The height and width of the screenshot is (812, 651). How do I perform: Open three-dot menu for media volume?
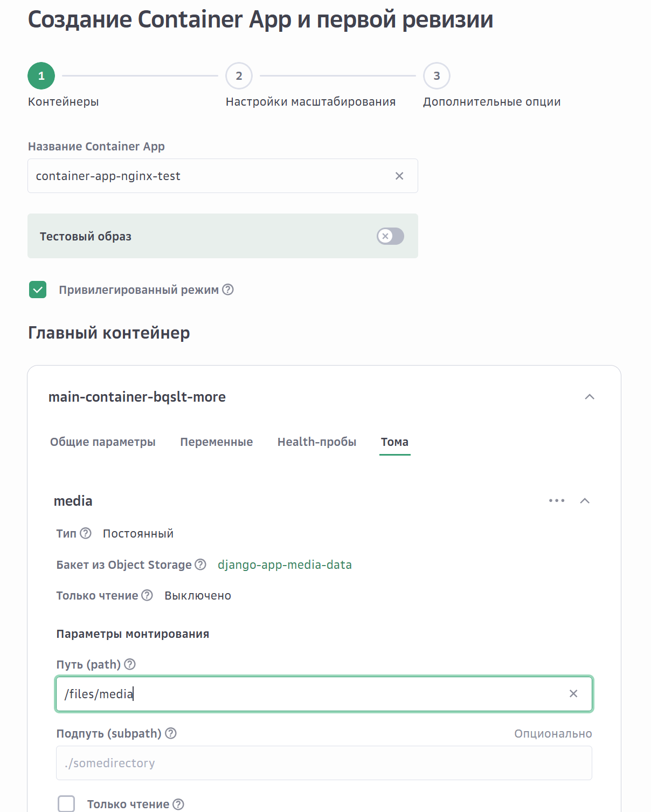pyautogui.click(x=557, y=501)
